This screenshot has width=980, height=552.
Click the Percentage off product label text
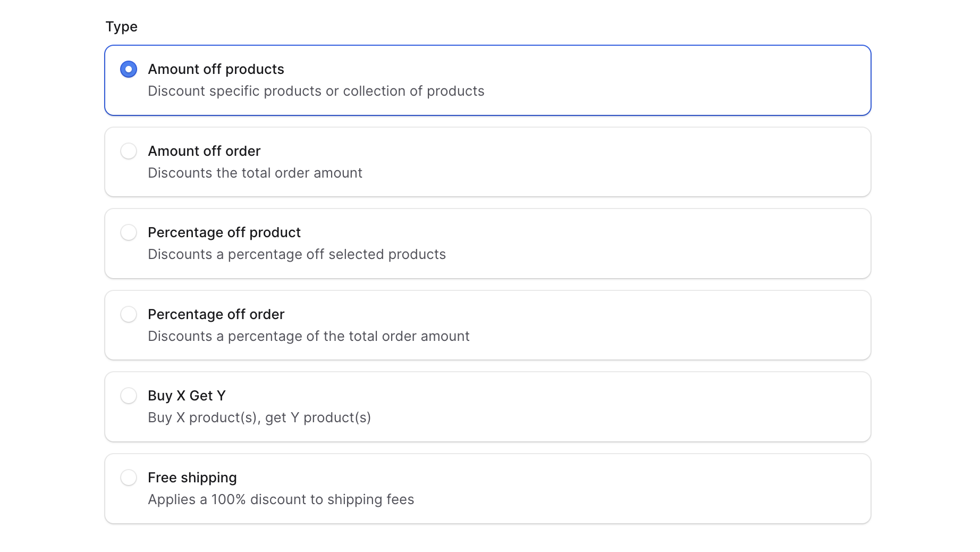pos(224,232)
